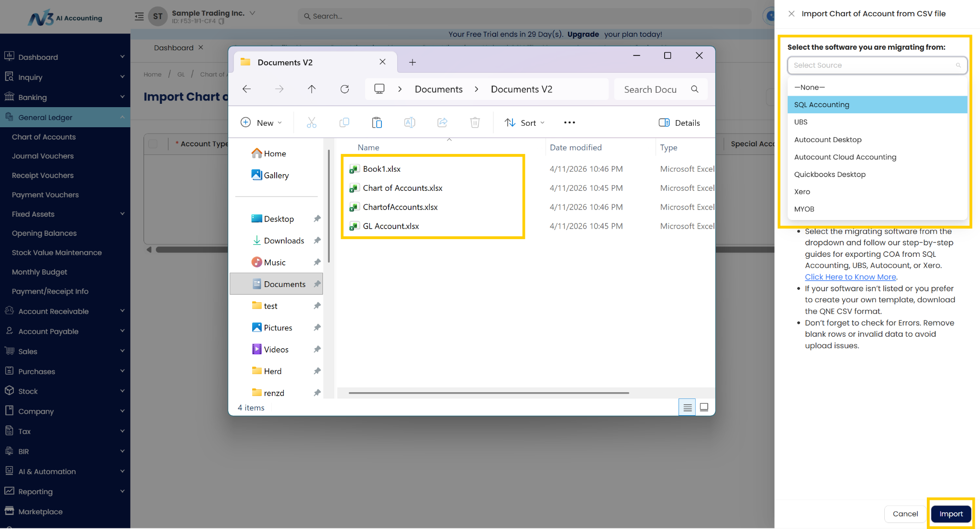
Task: Click the Up directory arrow icon
Action: pyautogui.click(x=312, y=89)
